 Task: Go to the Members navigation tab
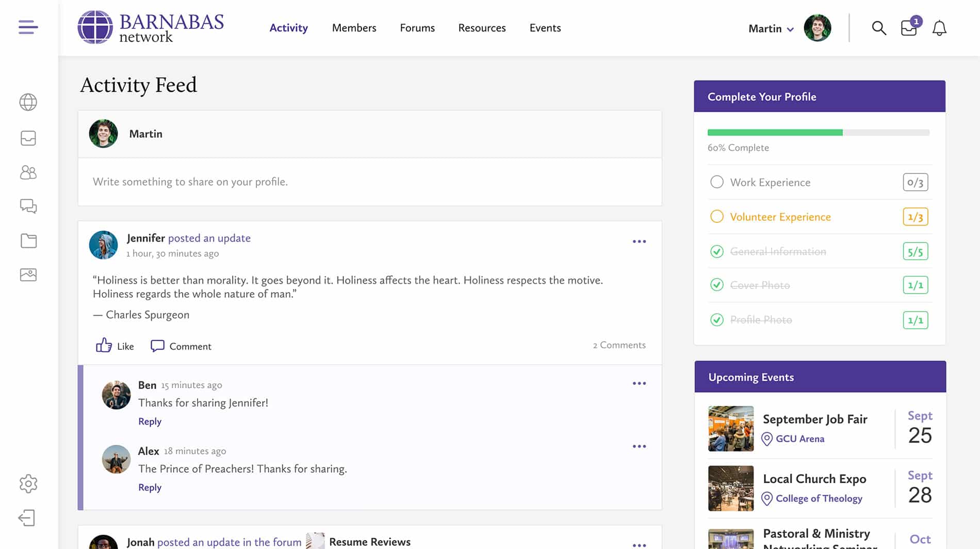pos(354,28)
